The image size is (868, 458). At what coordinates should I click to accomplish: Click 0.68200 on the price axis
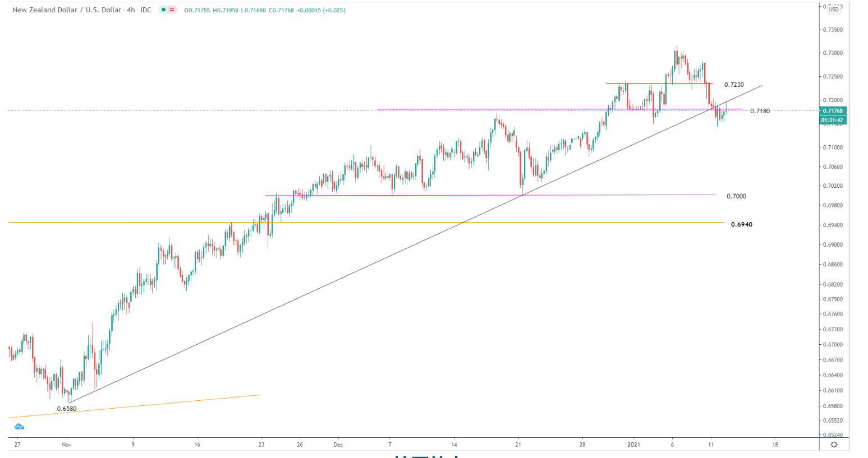pos(833,285)
